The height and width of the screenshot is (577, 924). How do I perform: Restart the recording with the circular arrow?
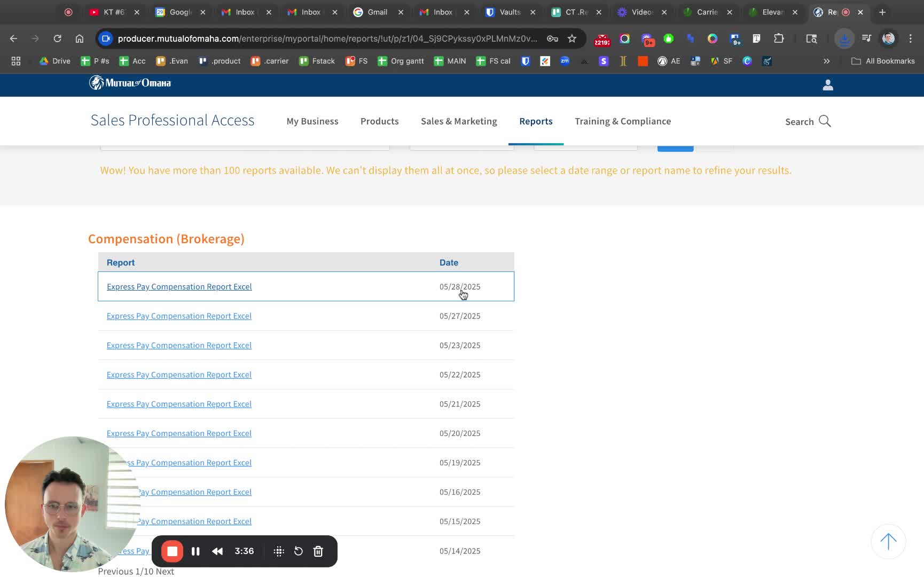pyautogui.click(x=299, y=551)
